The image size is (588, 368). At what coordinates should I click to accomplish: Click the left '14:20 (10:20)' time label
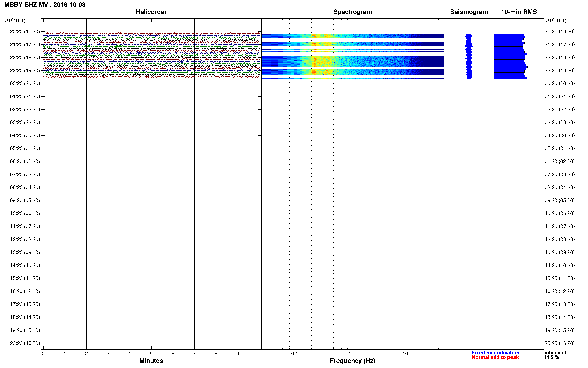pos(25,265)
